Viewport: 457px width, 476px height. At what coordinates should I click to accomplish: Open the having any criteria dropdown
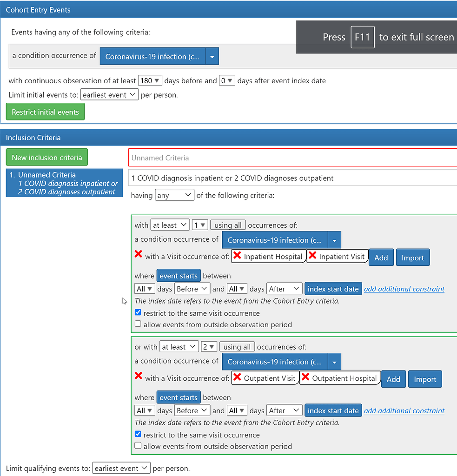(174, 195)
